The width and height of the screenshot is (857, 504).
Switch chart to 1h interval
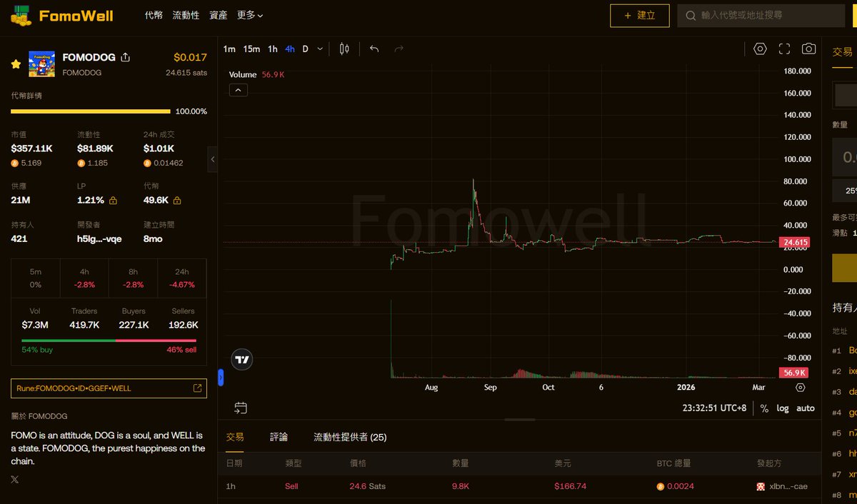click(273, 49)
